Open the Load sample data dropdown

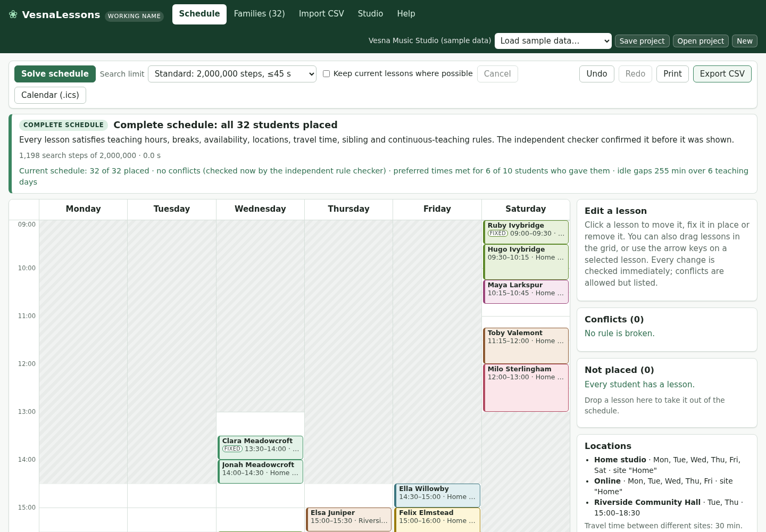tap(553, 41)
